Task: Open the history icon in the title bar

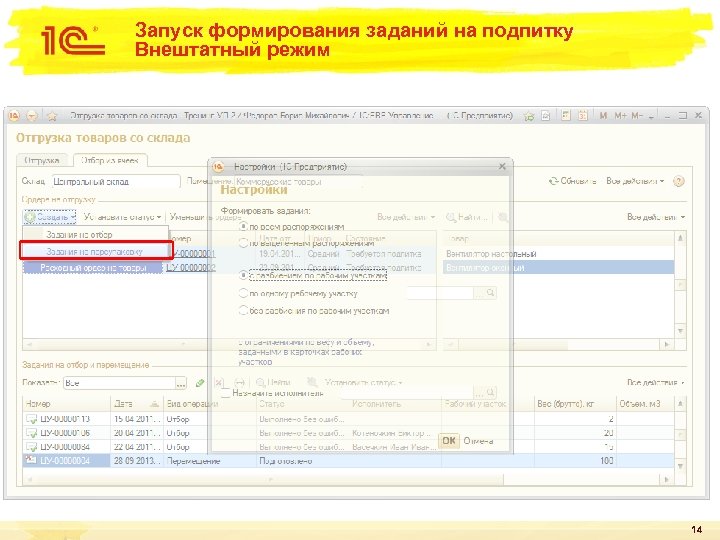Action: (546, 116)
